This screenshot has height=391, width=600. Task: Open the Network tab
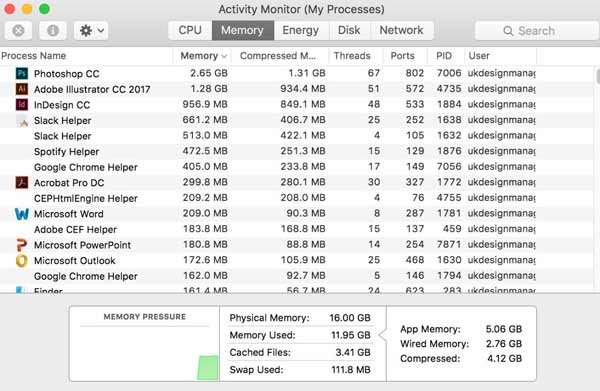401,30
